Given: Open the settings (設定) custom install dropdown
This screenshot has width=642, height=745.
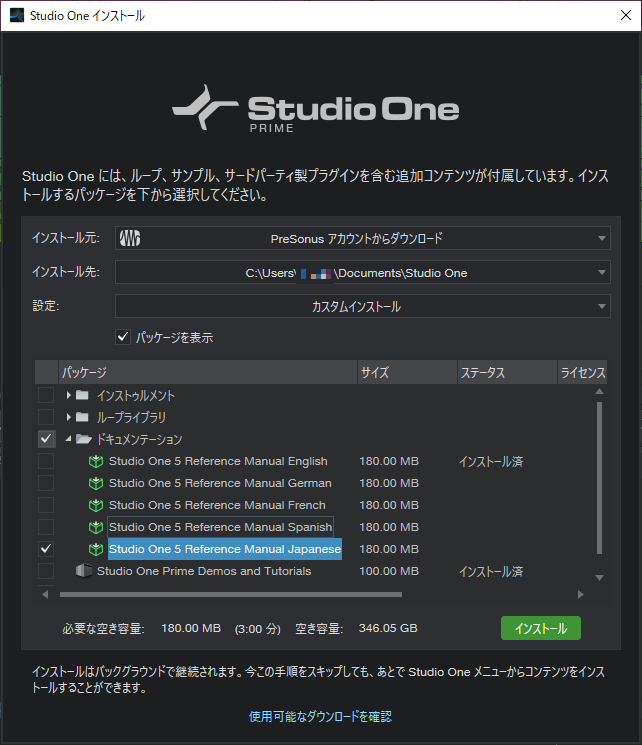Looking at the screenshot, I should [363, 306].
